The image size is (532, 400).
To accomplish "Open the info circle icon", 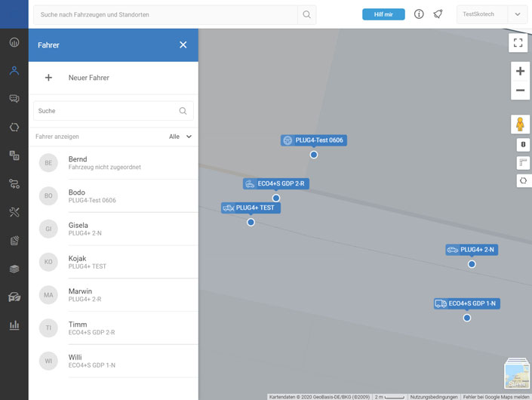I will click(x=419, y=14).
